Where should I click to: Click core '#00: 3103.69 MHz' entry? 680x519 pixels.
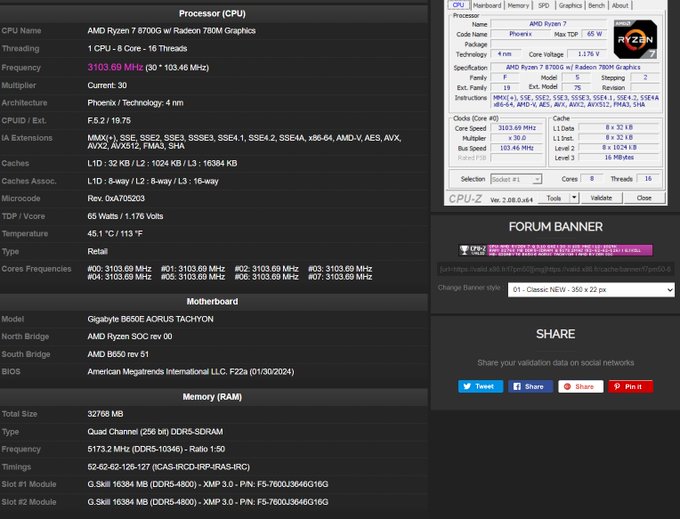(x=119, y=269)
